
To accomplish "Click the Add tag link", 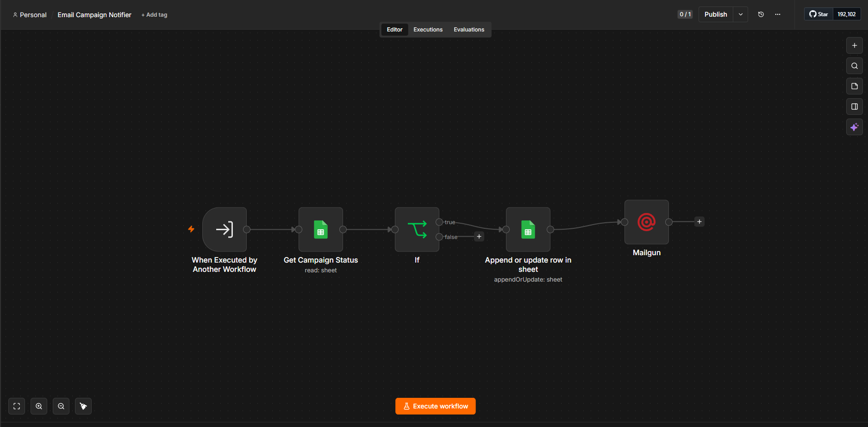I will pos(154,15).
